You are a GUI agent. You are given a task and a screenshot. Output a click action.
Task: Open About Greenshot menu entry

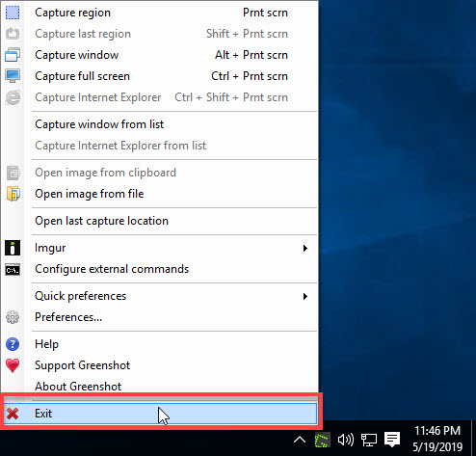click(160, 387)
